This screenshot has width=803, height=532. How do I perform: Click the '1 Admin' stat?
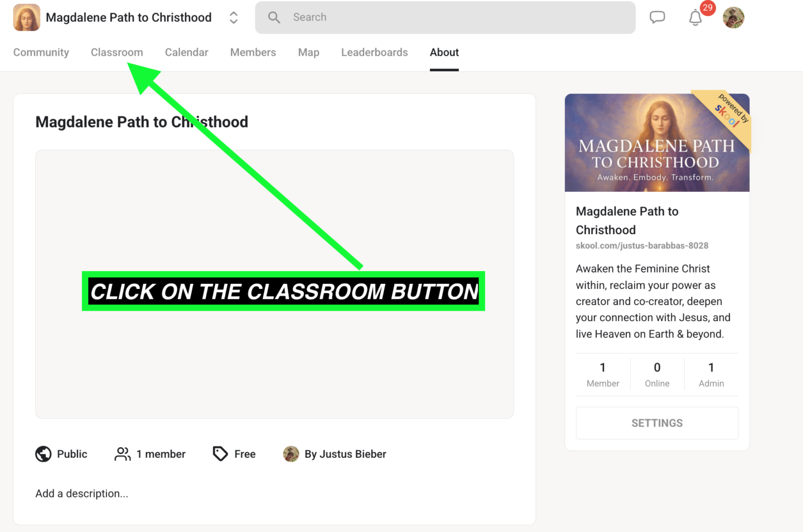712,375
